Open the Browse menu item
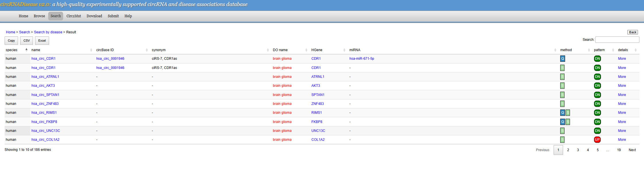 pyautogui.click(x=39, y=16)
